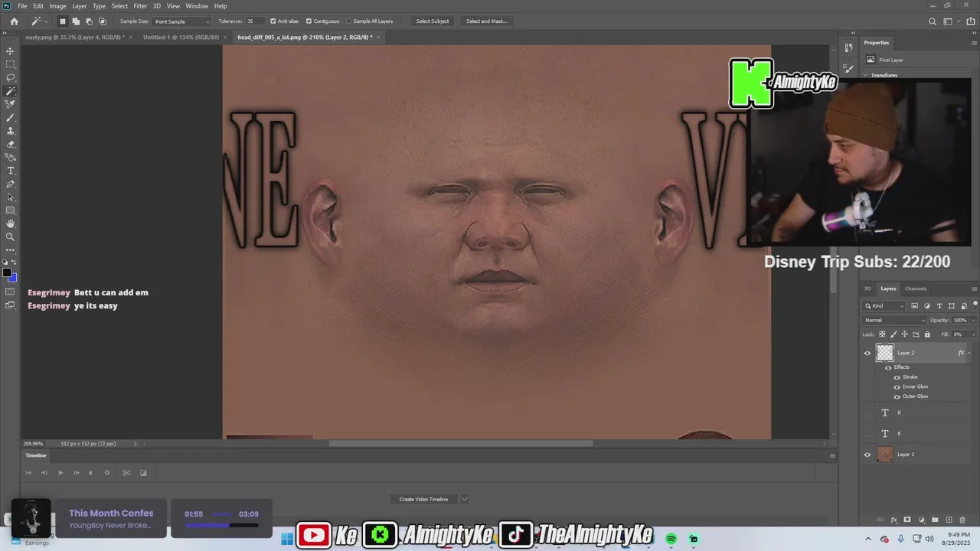This screenshot has width=980, height=551.
Task: Click the blue background color swatch
Action: point(13,278)
